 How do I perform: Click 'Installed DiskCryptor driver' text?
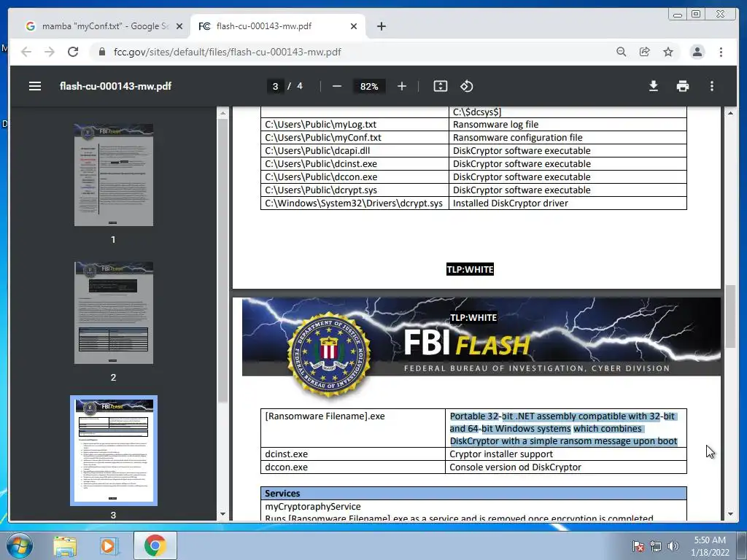510,203
